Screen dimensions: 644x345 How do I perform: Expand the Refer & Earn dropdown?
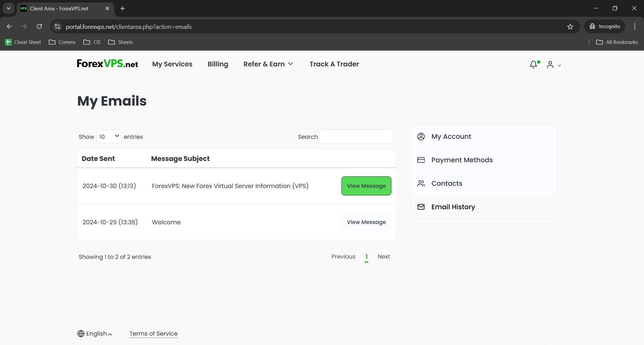pos(268,64)
